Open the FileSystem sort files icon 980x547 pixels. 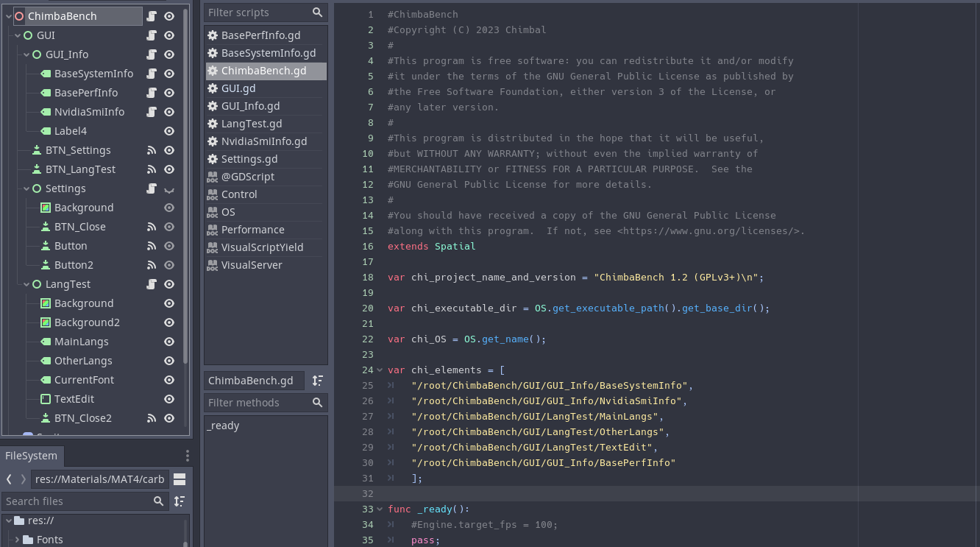click(180, 501)
